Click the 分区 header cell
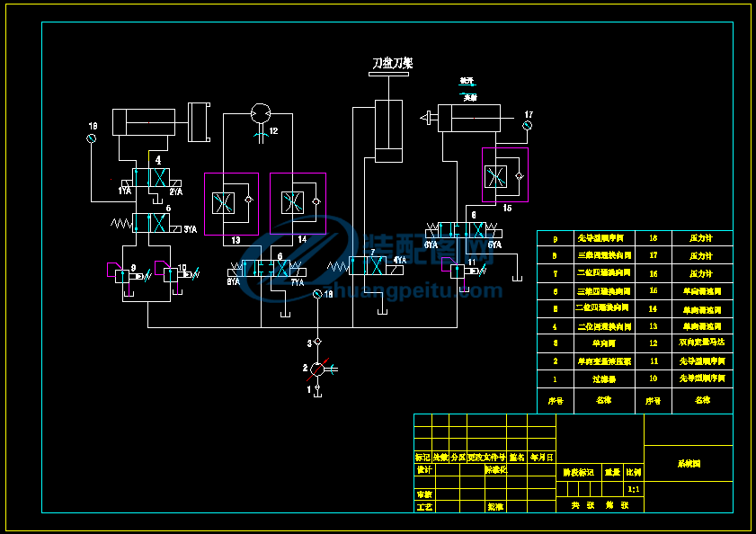This screenshot has height=534, width=756. [458, 458]
